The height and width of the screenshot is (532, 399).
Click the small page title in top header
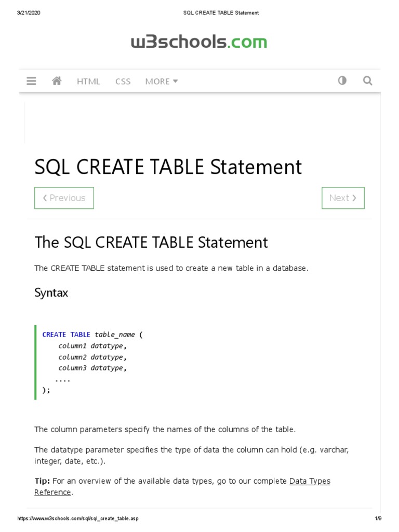click(x=221, y=12)
